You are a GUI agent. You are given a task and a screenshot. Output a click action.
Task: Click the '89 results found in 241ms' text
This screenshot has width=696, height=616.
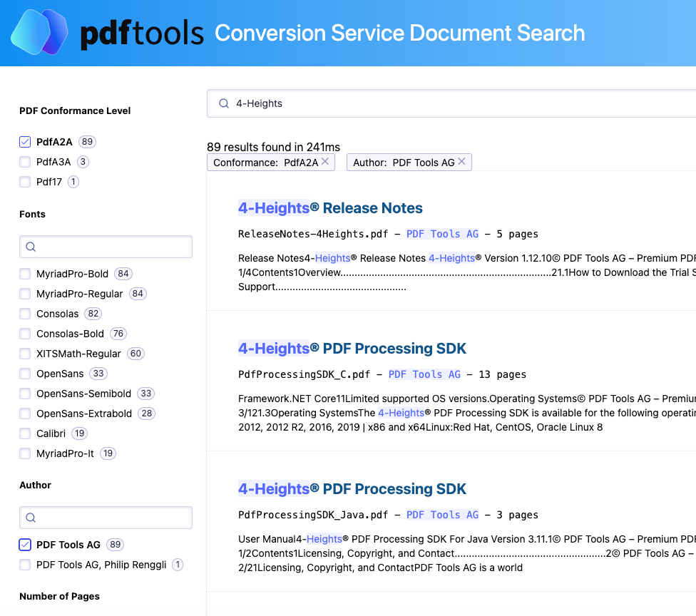(273, 147)
